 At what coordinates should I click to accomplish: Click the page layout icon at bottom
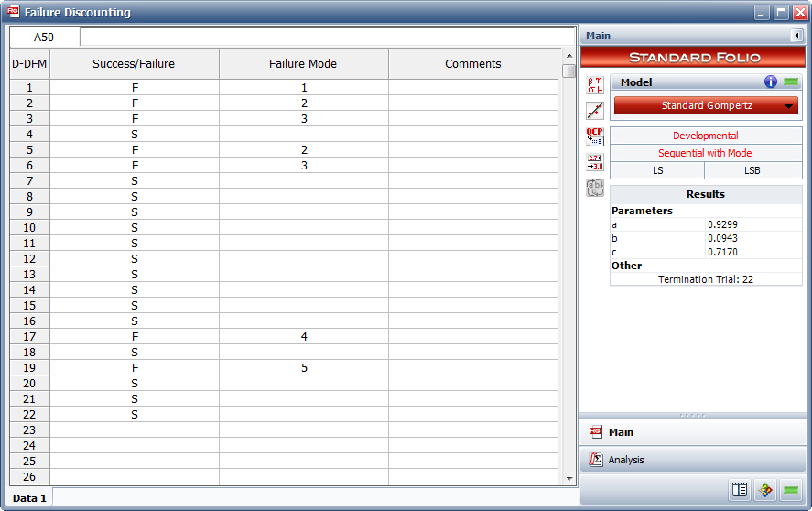pyautogui.click(x=740, y=490)
